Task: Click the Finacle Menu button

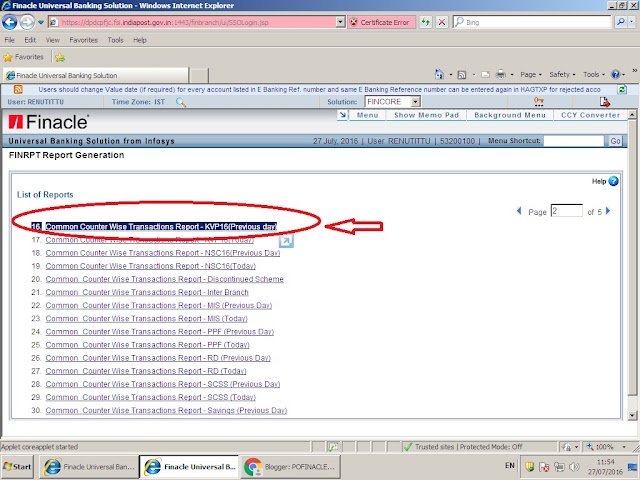Action: pyautogui.click(x=367, y=115)
